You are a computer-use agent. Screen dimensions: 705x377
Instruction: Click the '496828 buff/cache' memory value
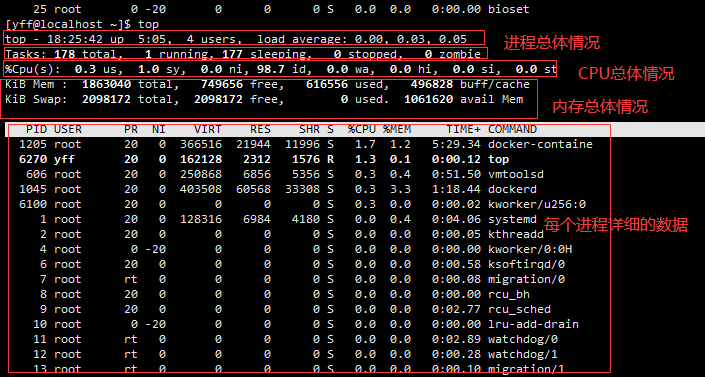click(470, 85)
